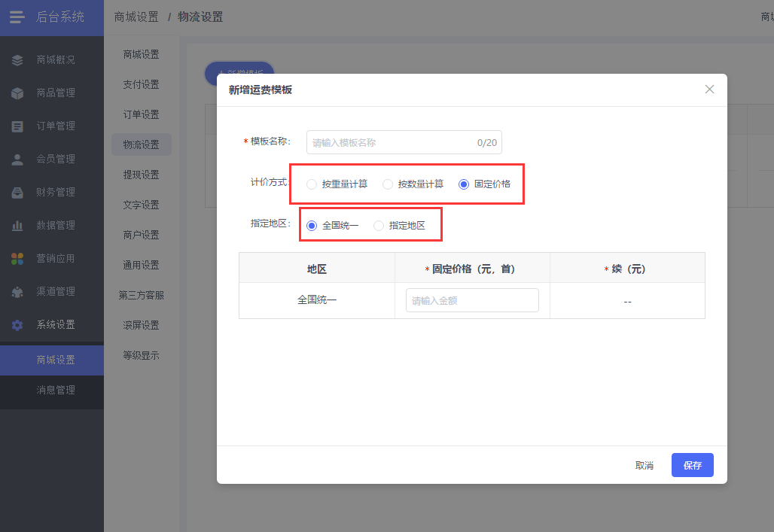Choose 全国统一 region radio button
Viewport: 774px width, 532px height.
coord(312,226)
